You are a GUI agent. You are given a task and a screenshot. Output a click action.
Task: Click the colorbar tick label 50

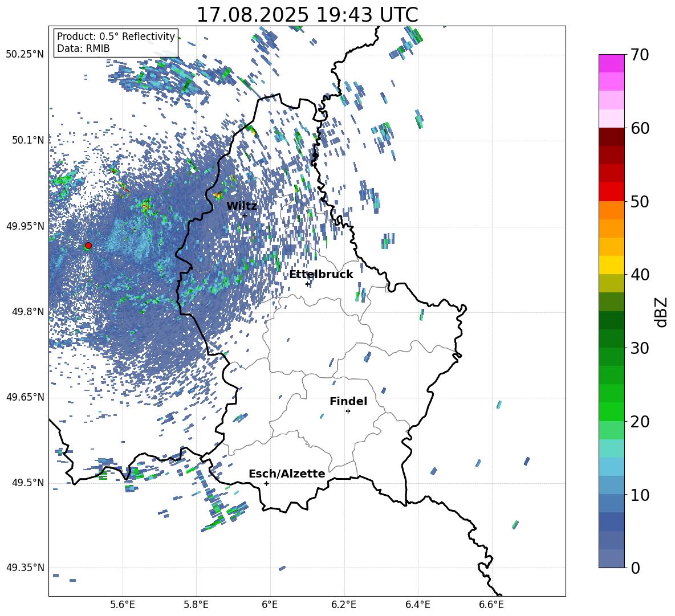640,201
